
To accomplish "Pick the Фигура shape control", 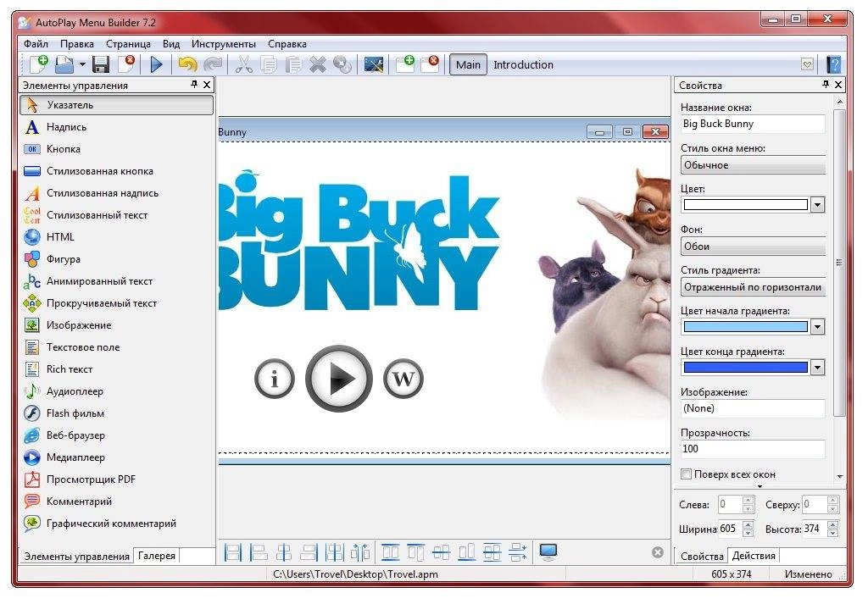I will pos(116,259).
